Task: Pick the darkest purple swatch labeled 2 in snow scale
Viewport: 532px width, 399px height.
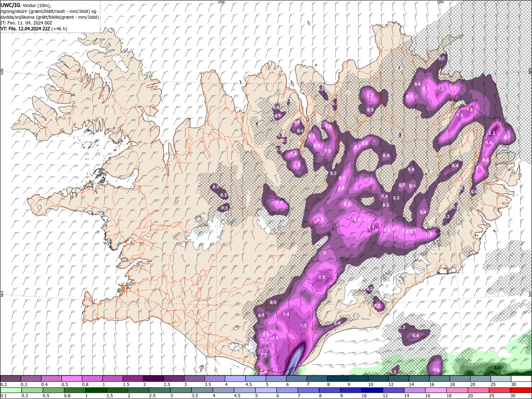Action: click(153, 379)
